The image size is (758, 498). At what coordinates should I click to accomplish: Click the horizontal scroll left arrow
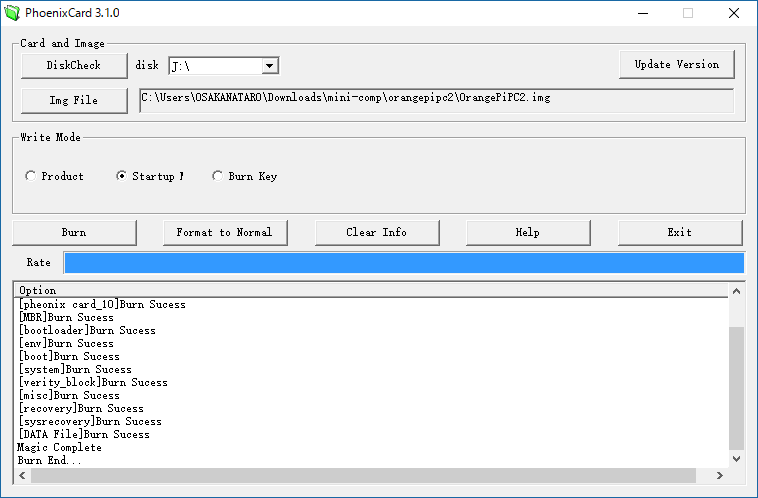(22, 475)
